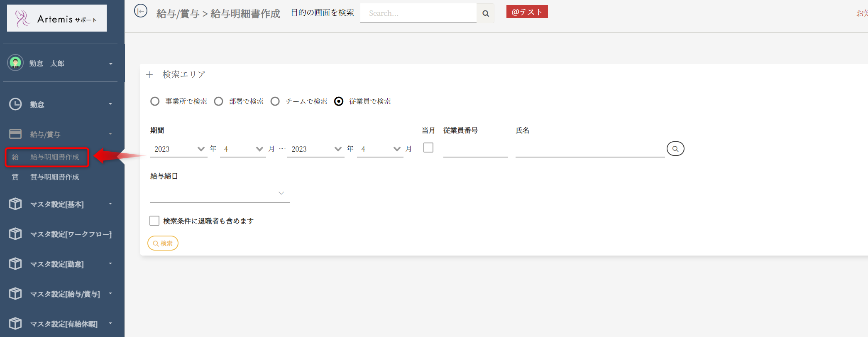Open the 勤怠 clock icon menu
Screen dimensions: 868x337
click(x=15, y=104)
